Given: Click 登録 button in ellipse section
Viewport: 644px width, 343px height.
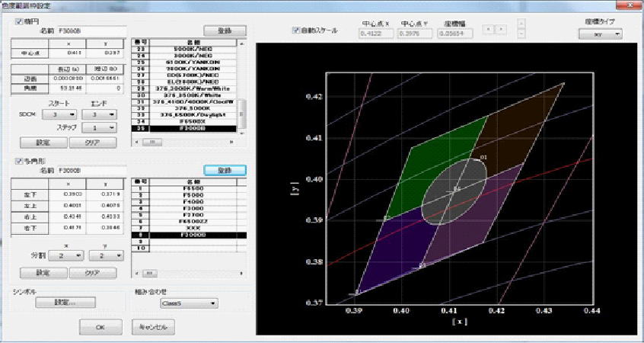Looking at the screenshot, I should 225,30.
